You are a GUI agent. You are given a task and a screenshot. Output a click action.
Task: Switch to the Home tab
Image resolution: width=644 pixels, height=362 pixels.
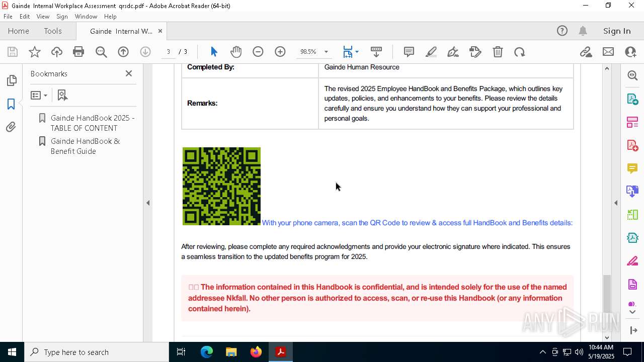click(19, 31)
